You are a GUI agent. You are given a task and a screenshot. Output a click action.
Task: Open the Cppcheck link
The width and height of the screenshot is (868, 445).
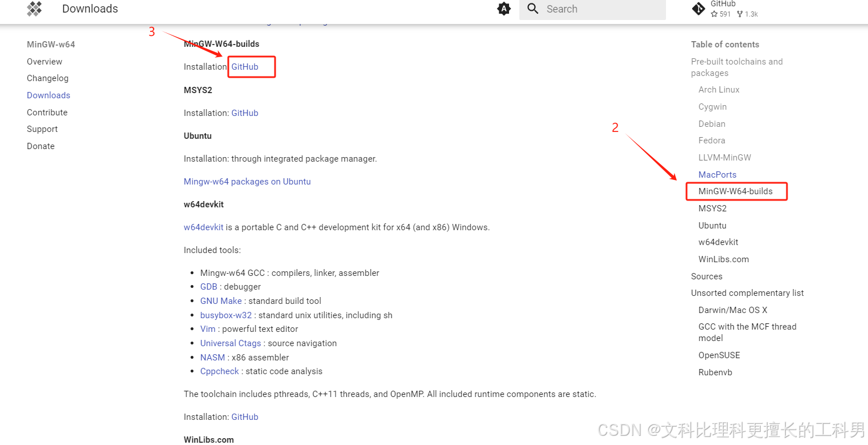click(x=220, y=371)
